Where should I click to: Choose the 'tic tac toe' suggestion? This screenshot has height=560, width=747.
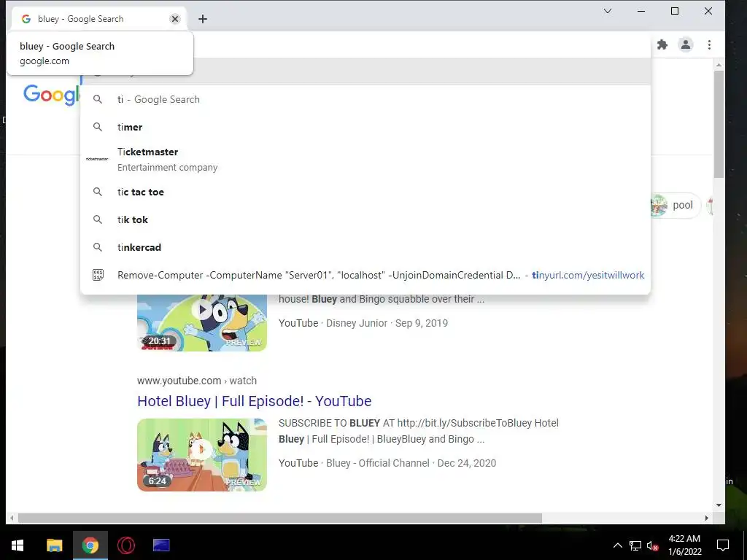point(365,192)
